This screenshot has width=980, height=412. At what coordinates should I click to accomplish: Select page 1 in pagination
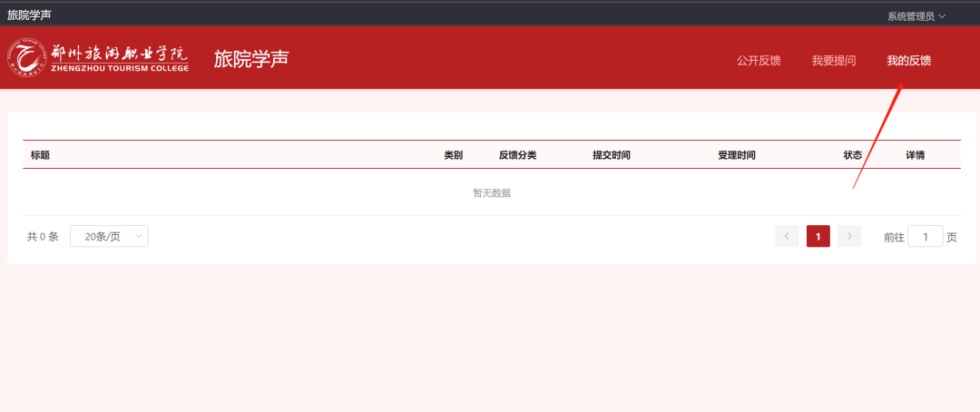(818, 237)
